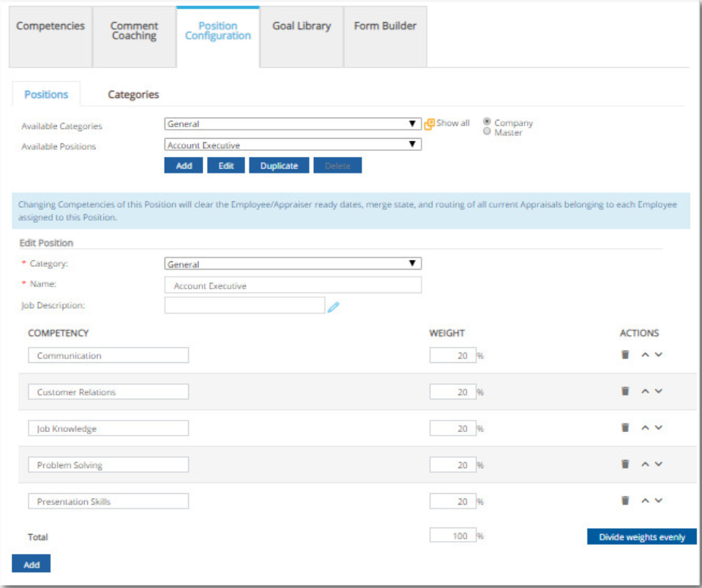Screen dimensions: 702x588
Task: Select the Master radio button
Action: coord(487,132)
